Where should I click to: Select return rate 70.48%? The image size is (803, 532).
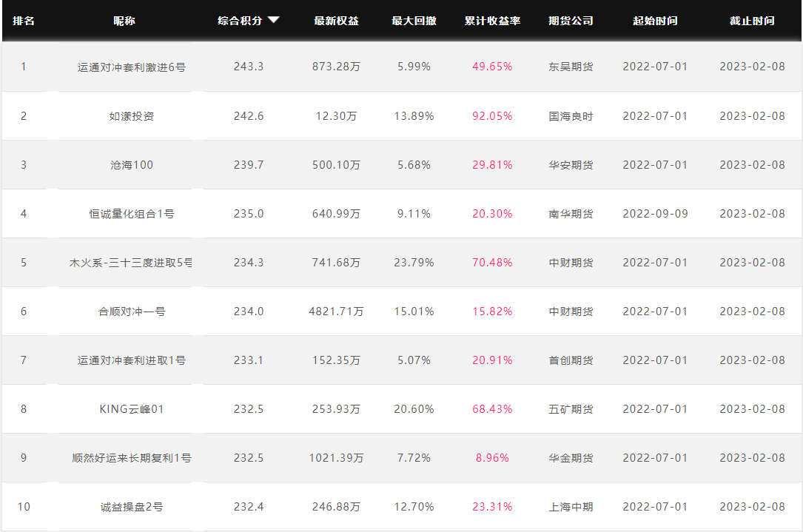[x=492, y=263]
